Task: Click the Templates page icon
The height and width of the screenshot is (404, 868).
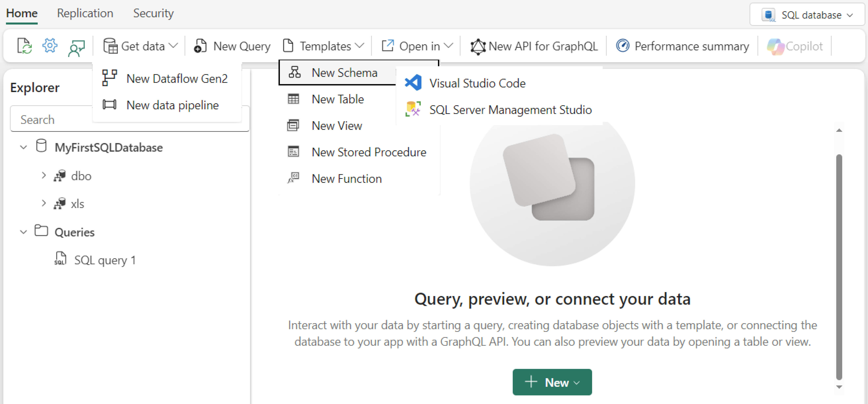Action: point(288,45)
